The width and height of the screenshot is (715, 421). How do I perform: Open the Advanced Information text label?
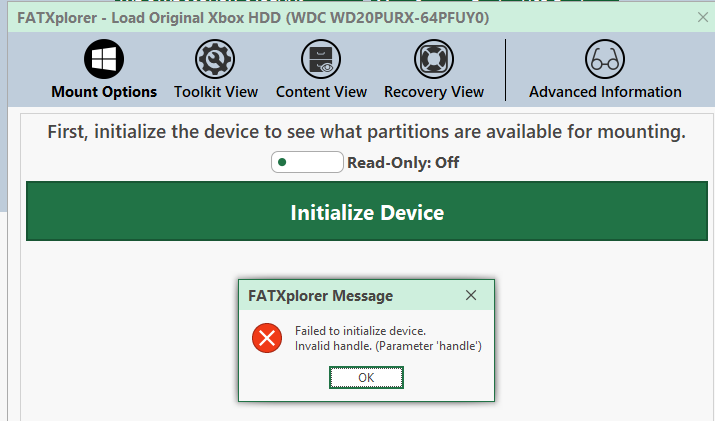[605, 92]
